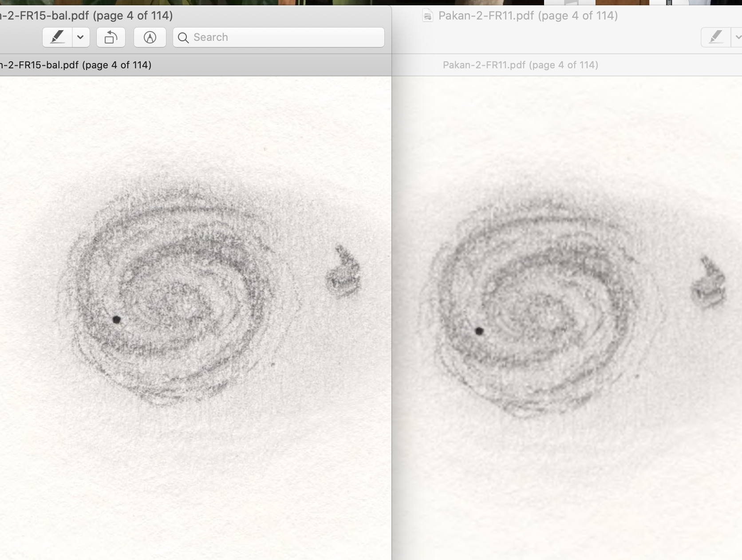Click the galaxy sketch in Pakan-2-FR11 page
The image size is (742, 560).
[x=539, y=306]
